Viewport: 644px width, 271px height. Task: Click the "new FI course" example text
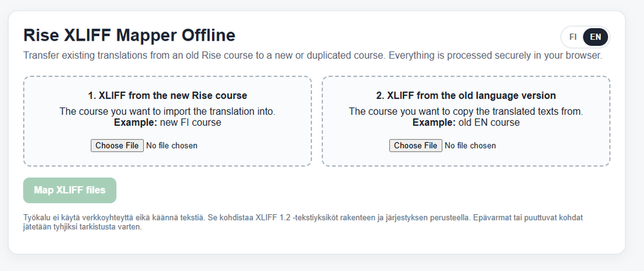pos(191,123)
